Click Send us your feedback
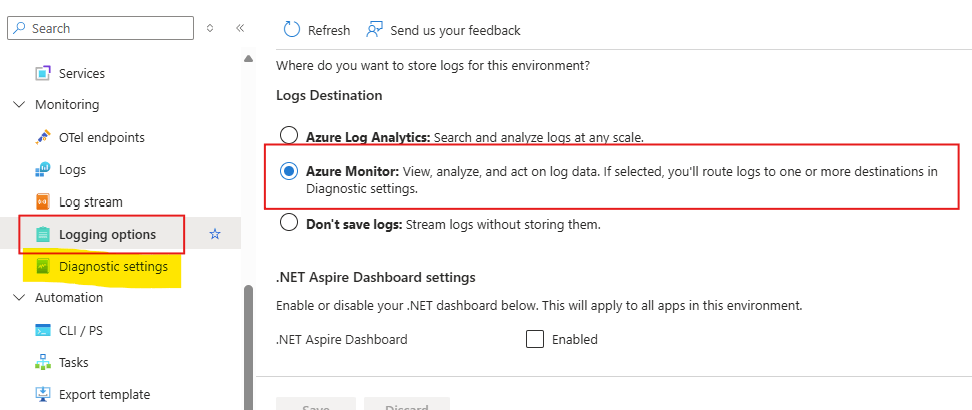 (443, 30)
